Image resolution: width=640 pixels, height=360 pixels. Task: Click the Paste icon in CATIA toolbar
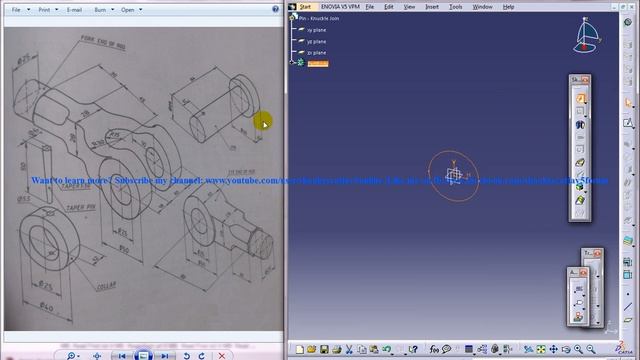pos(374,349)
